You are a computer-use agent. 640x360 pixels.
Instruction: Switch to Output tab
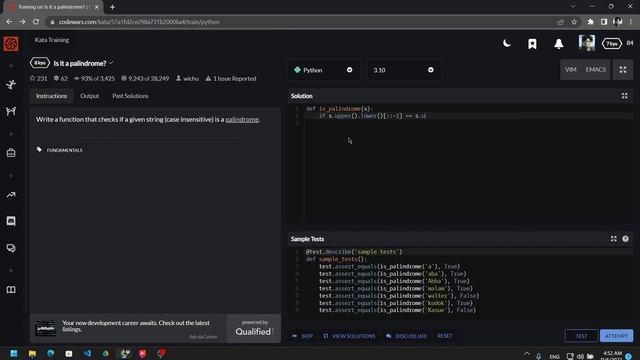tap(89, 96)
